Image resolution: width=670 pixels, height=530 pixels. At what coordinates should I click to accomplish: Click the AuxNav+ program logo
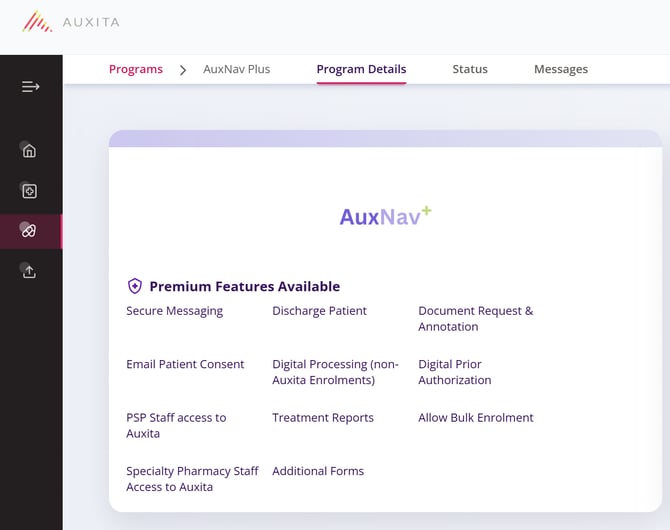385,216
